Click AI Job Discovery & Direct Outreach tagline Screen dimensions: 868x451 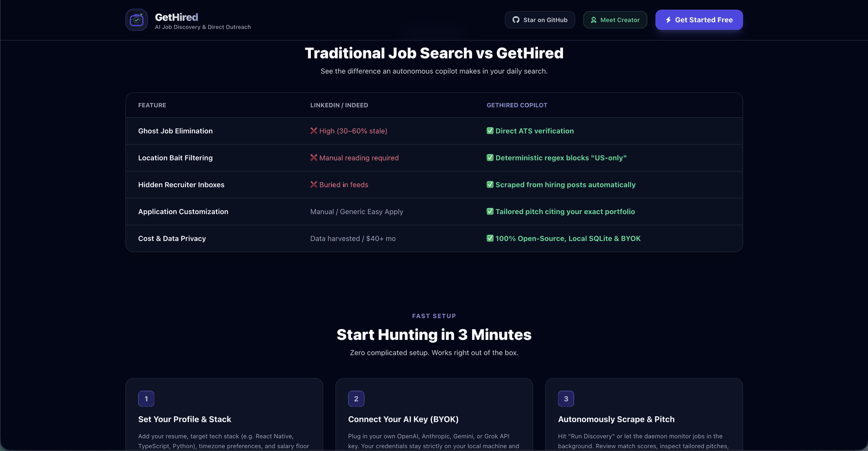tap(203, 27)
